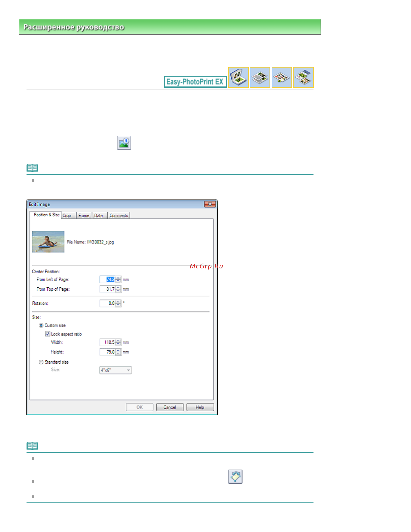Screen dimensions: 411x532
Task: Toggle the Lock aspect ratio checkbox
Action: 48,334
